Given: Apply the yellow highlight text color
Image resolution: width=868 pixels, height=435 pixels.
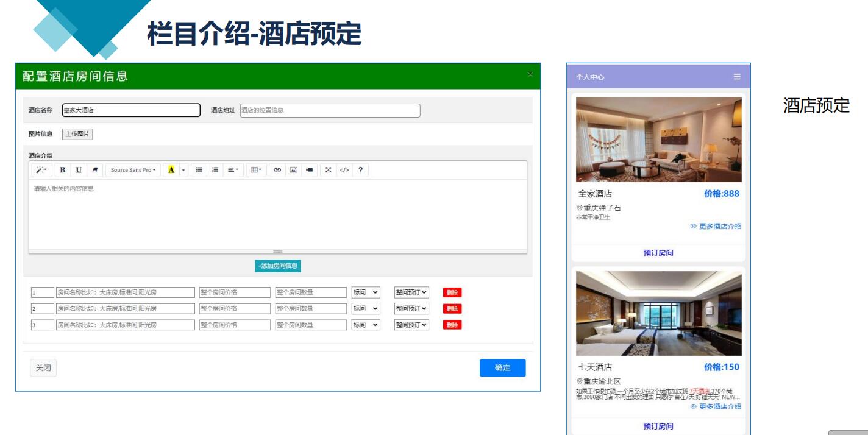Looking at the screenshot, I should (171, 170).
